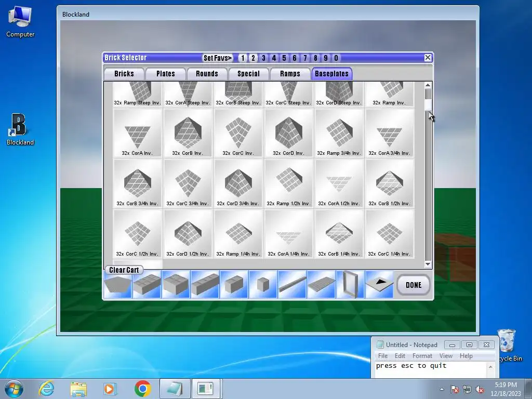The width and height of the screenshot is (532, 399).
Task: Select the 32x CorD 3/4h Inv. brick
Action: point(238,183)
